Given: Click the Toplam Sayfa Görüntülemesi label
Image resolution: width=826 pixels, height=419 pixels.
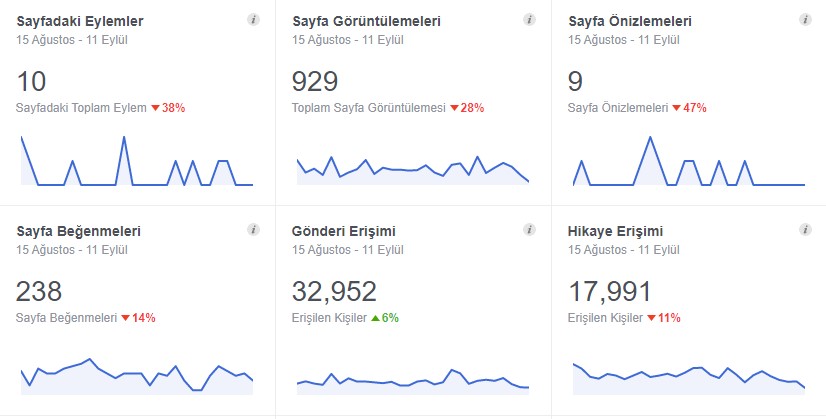Looking at the screenshot, I should (369, 108).
